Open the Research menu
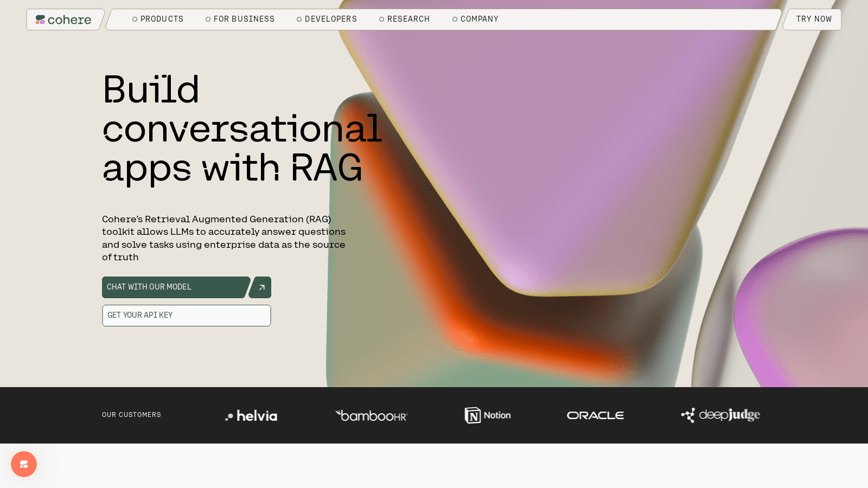Viewport: 868px width, 488px height. pyautogui.click(x=404, y=19)
